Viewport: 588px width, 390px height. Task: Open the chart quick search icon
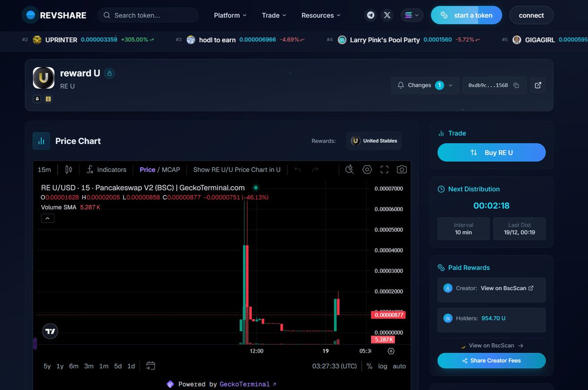pyautogui.click(x=349, y=170)
